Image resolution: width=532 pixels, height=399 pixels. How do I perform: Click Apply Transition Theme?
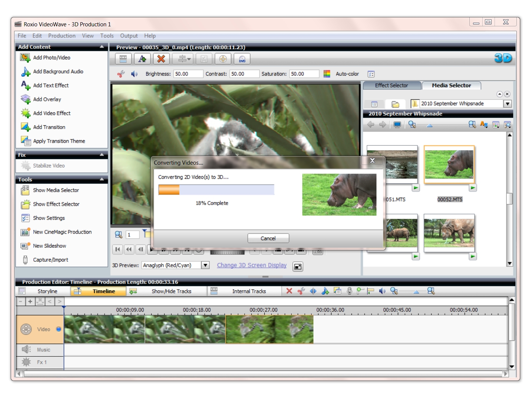pyautogui.click(x=59, y=141)
